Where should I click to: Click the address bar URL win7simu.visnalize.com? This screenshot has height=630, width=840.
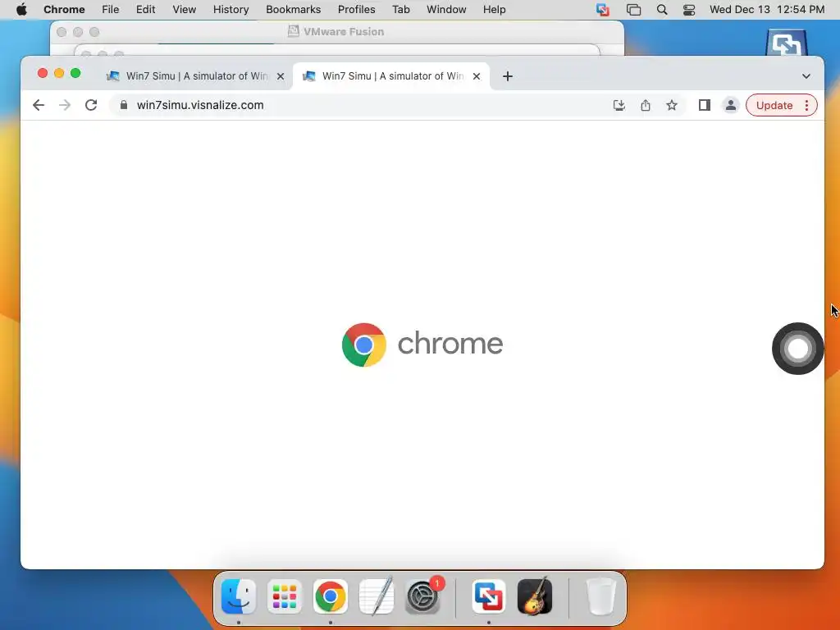point(200,105)
